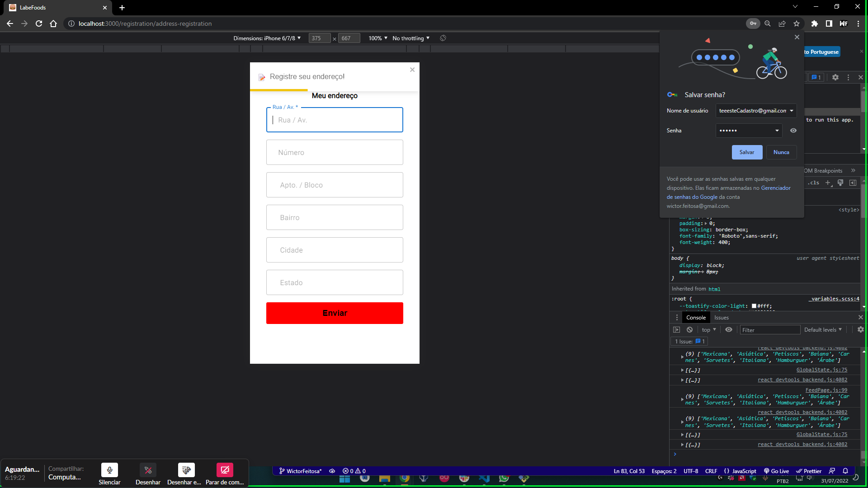868x488 pixels.
Task: Click the Número input field
Action: tap(335, 153)
